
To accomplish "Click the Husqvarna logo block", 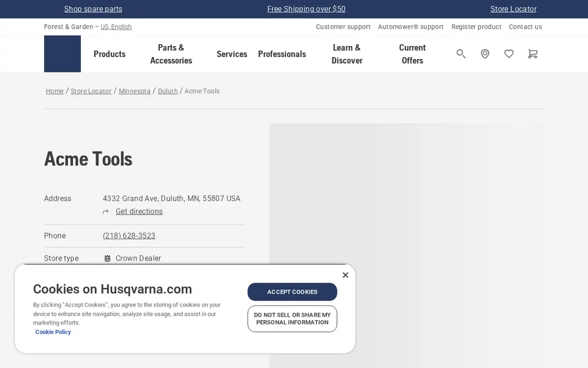I will (x=62, y=54).
